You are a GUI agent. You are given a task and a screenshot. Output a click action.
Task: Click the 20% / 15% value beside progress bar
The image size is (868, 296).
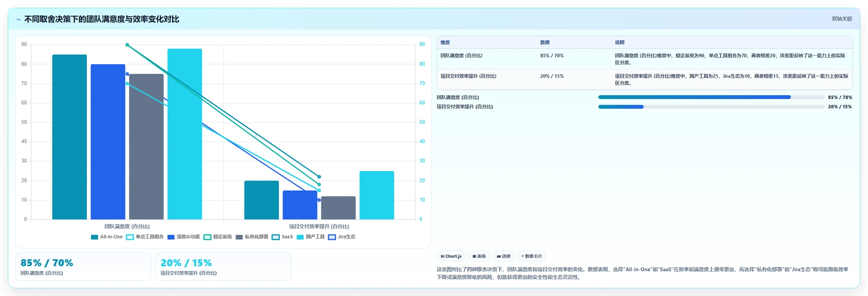[840, 107]
